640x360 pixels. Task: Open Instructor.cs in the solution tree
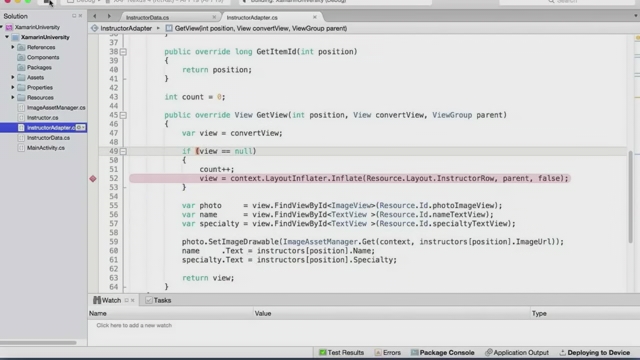click(42, 118)
